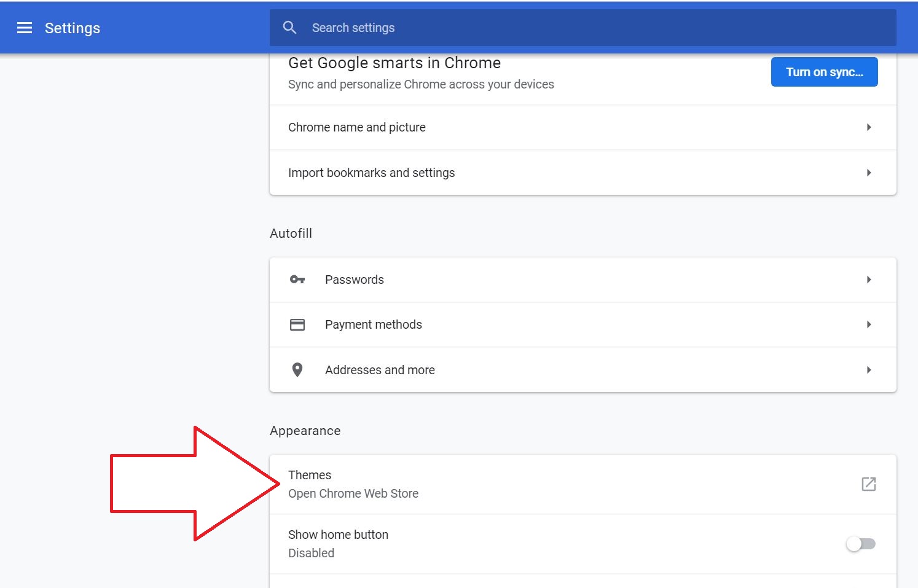Open Import bookmarks and settings
This screenshot has height=588, width=918.
click(x=583, y=173)
